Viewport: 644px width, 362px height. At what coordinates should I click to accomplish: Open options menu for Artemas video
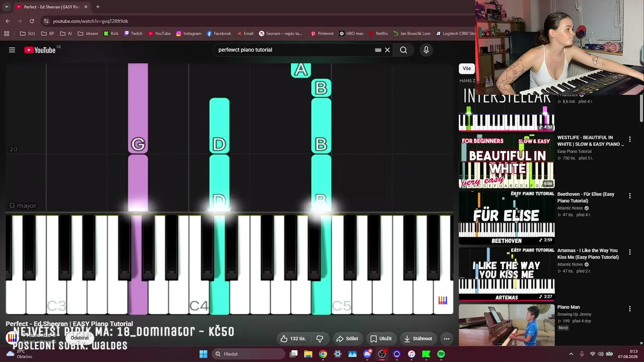(x=629, y=252)
